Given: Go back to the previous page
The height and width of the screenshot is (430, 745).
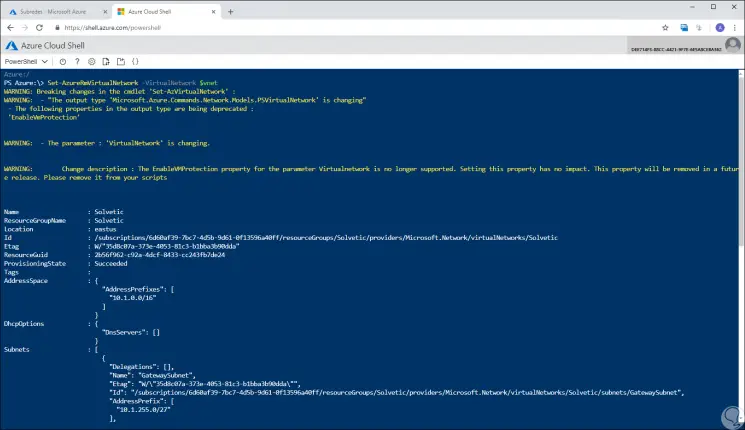Looking at the screenshot, I should (x=11, y=27).
